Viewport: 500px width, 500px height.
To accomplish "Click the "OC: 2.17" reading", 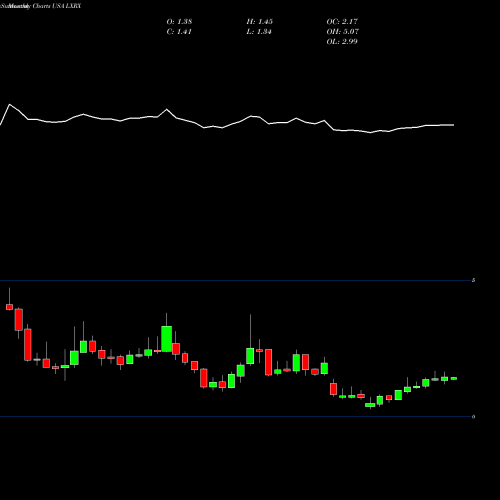I will tap(342, 22).
